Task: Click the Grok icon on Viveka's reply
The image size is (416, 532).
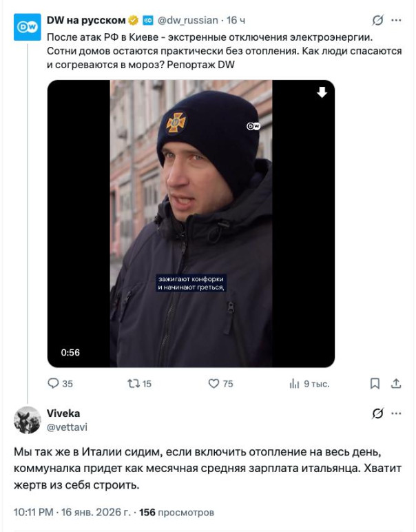Action: coord(377,413)
